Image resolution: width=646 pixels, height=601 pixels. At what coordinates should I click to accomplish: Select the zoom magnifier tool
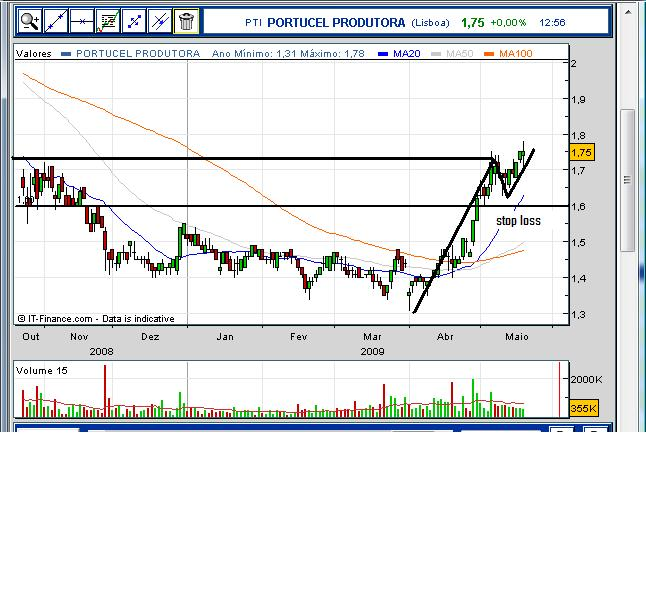pos(30,21)
